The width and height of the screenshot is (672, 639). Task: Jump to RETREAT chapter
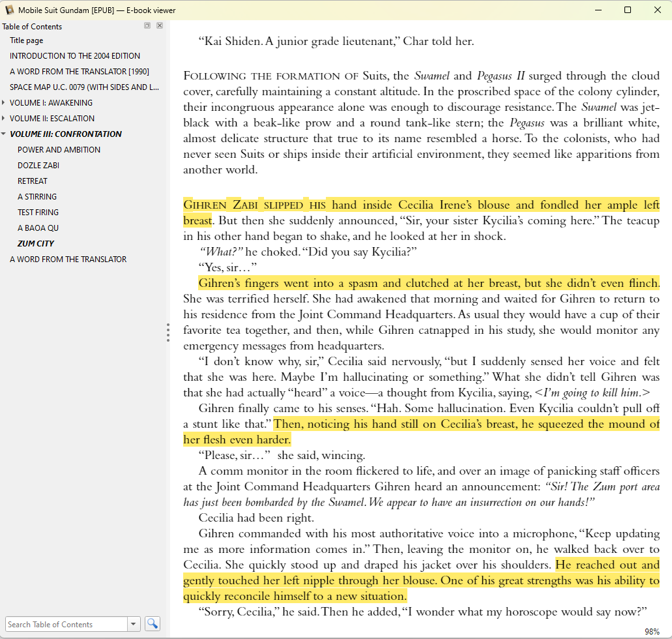[32, 181]
